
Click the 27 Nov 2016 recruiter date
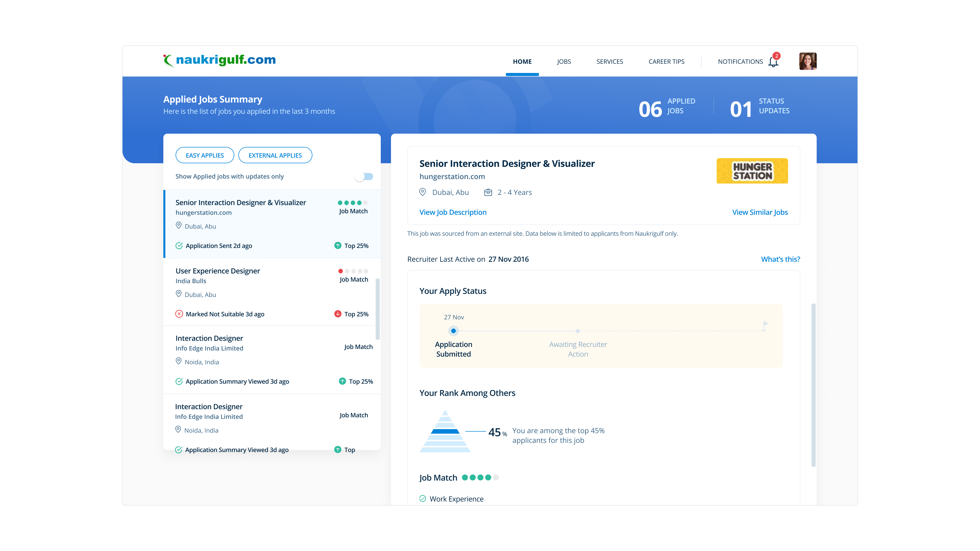pos(508,259)
